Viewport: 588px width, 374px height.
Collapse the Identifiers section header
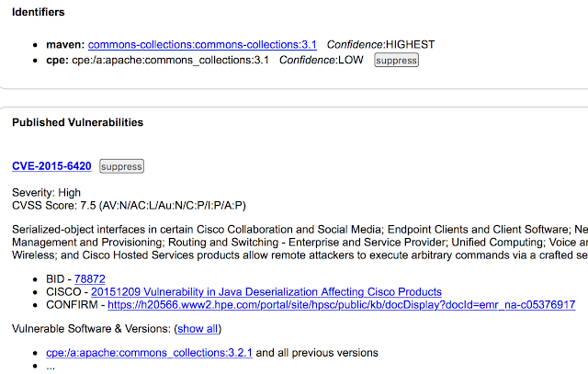[39, 12]
